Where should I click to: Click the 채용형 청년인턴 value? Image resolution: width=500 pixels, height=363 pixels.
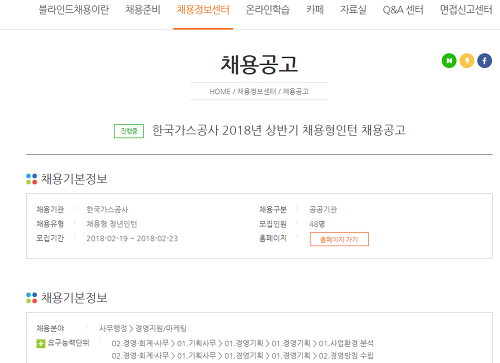[112, 224]
